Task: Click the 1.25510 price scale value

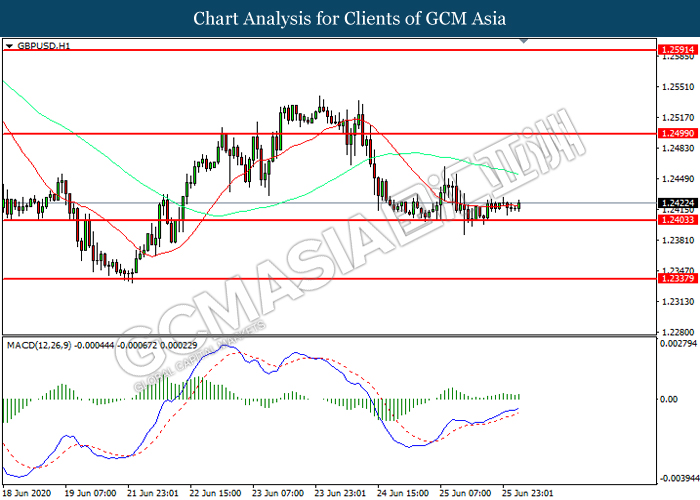Action: click(x=678, y=87)
